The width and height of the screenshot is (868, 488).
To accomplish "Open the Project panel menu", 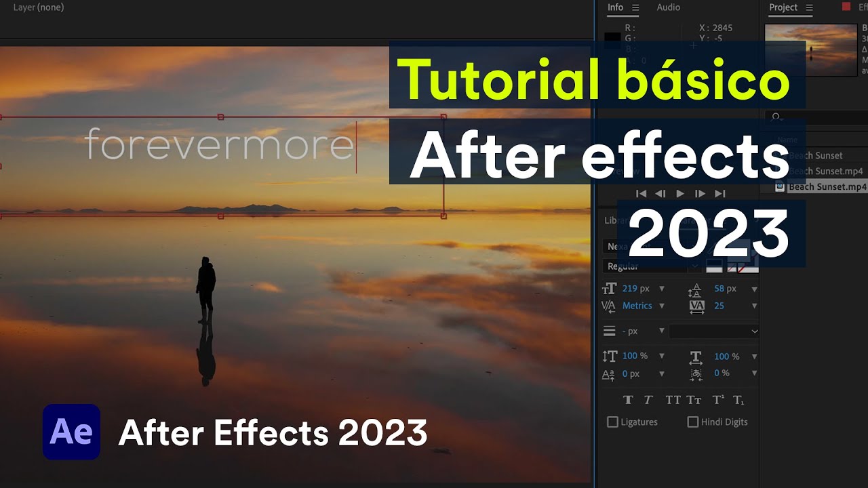I will pyautogui.click(x=809, y=7).
